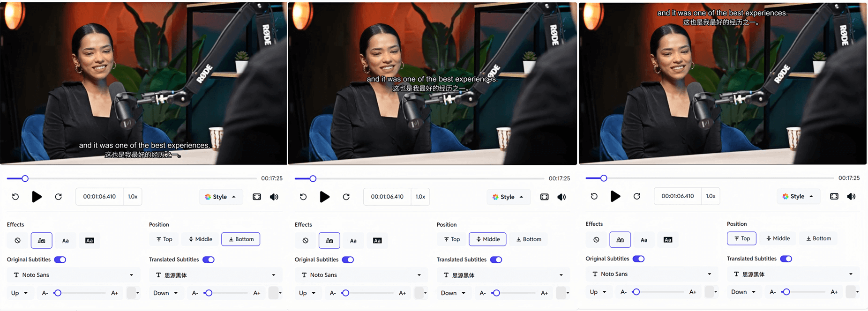This screenshot has width=868, height=311.
Task: Click video progress slider in left panel
Action: point(132,178)
